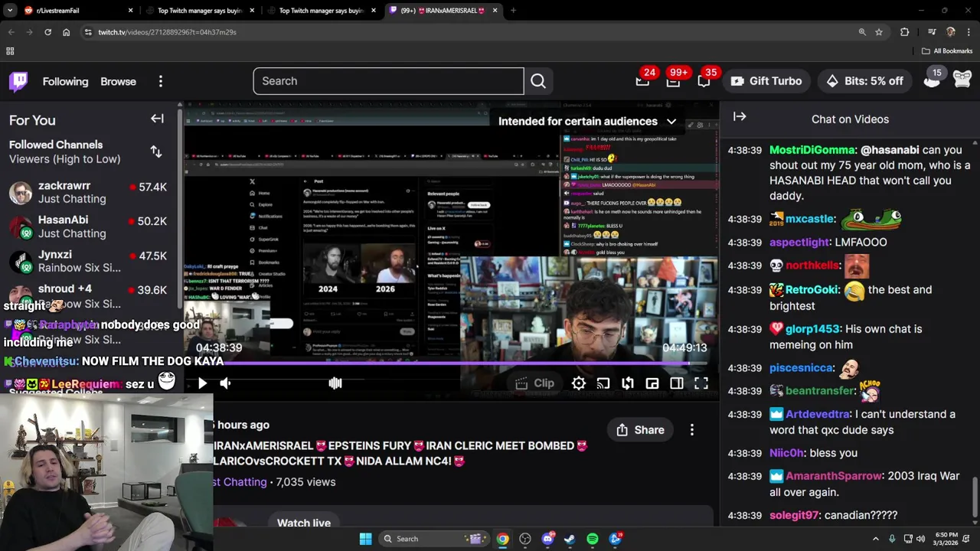Open the inbox with 99+ badge
Viewport: 980px width, 551px height.
[673, 81]
